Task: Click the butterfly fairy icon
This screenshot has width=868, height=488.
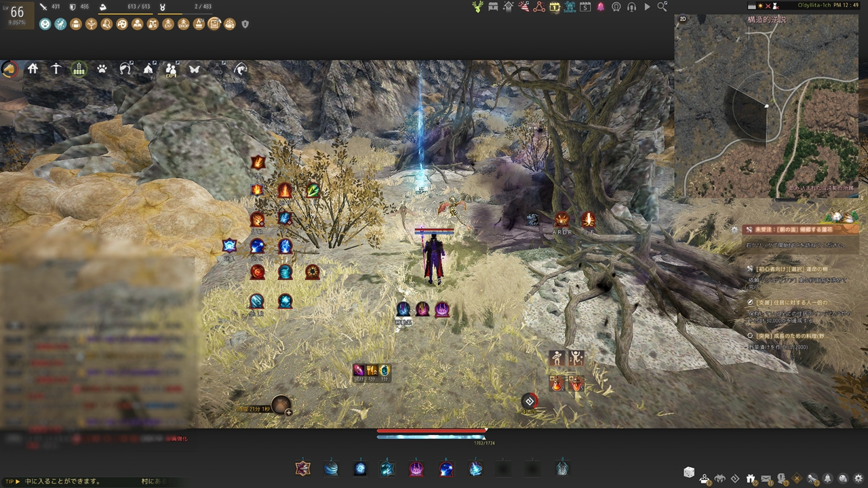Action: pyautogui.click(x=195, y=68)
